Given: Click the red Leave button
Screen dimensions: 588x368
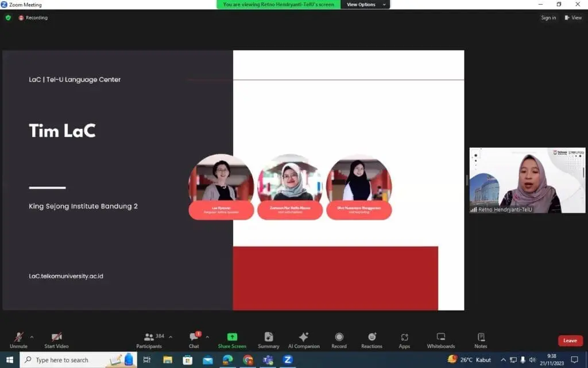Looking at the screenshot, I should [x=570, y=340].
